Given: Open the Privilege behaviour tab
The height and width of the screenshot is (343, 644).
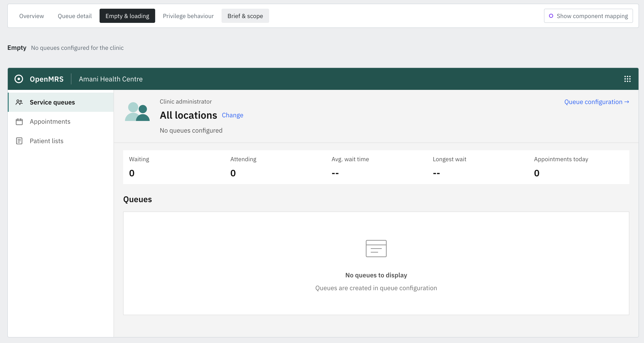Looking at the screenshot, I should pos(188,16).
